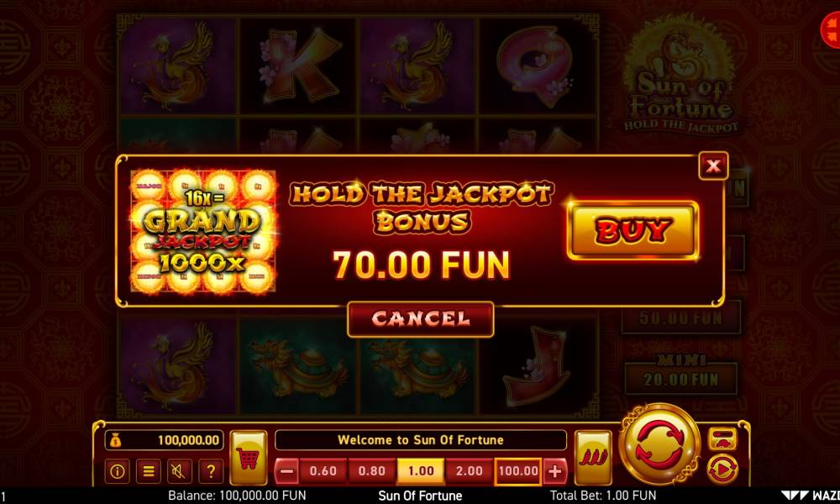Choose the 100.00 bet value
The image size is (840, 504).
(518, 471)
